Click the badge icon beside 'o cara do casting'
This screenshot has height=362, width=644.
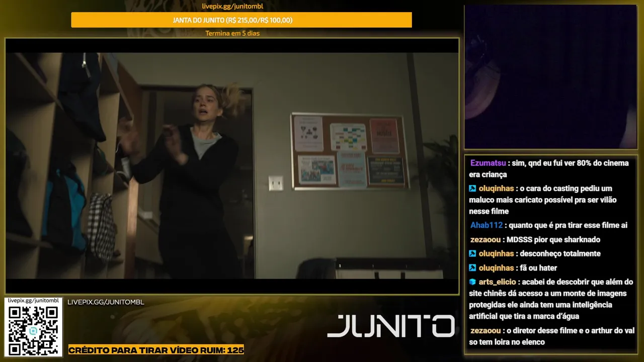pyautogui.click(x=472, y=189)
